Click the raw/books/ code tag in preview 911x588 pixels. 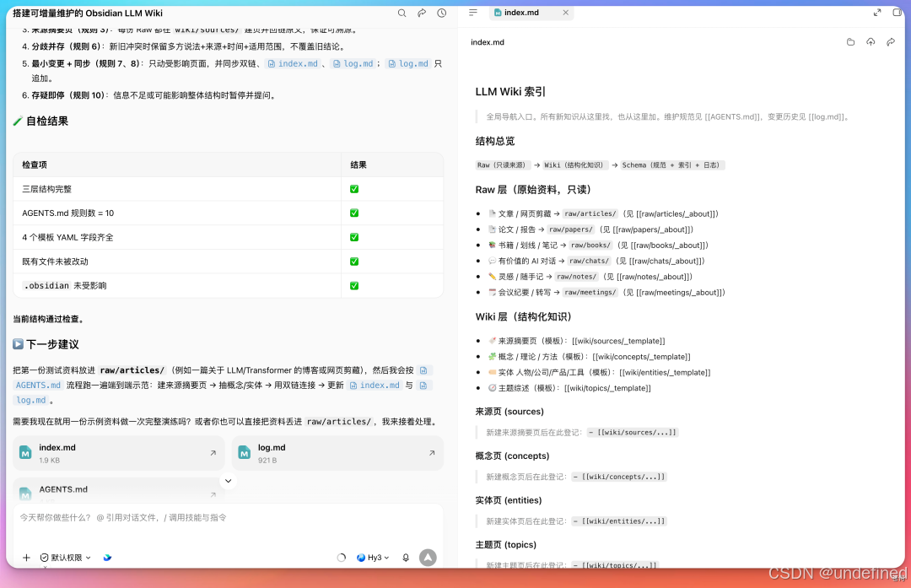coord(590,245)
